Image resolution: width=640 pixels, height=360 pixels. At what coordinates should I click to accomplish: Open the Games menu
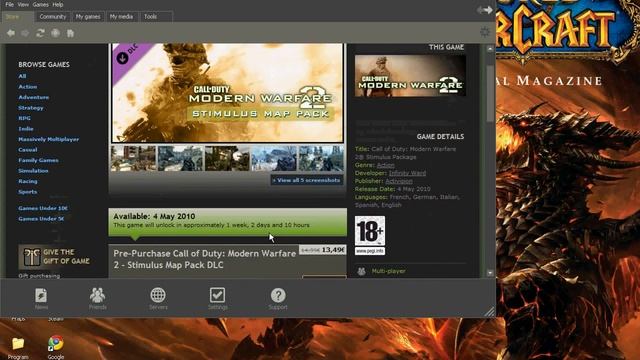click(x=40, y=4)
